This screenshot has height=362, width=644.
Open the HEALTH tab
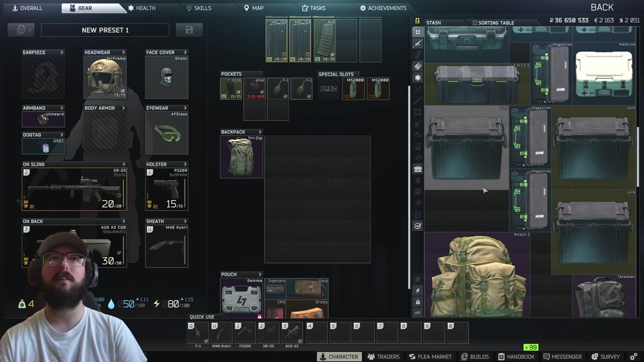(x=142, y=8)
